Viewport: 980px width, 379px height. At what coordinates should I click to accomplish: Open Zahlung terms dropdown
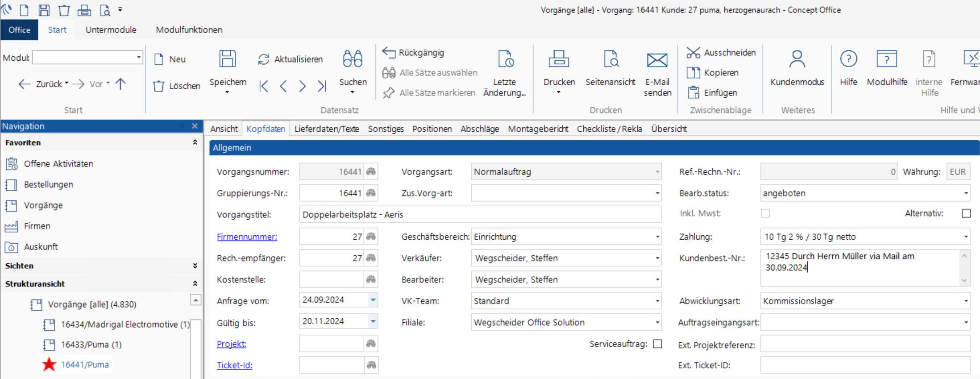point(966,237)
